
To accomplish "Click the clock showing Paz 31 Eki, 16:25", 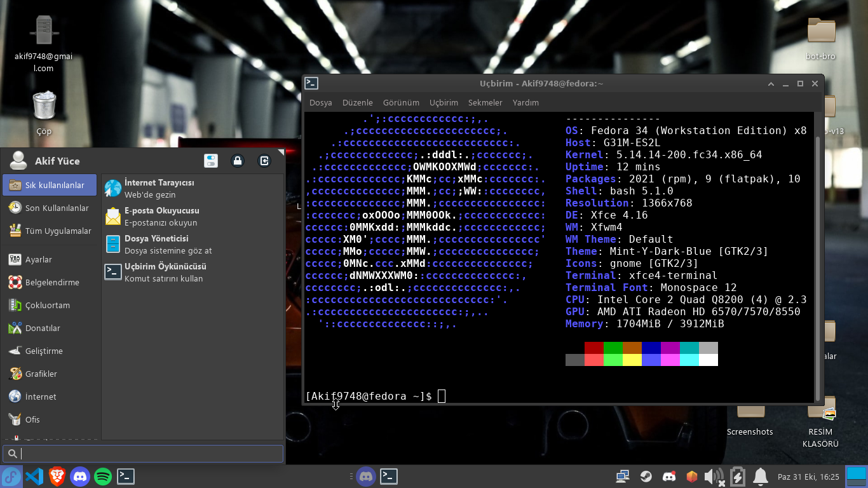I will click(808, 477).
